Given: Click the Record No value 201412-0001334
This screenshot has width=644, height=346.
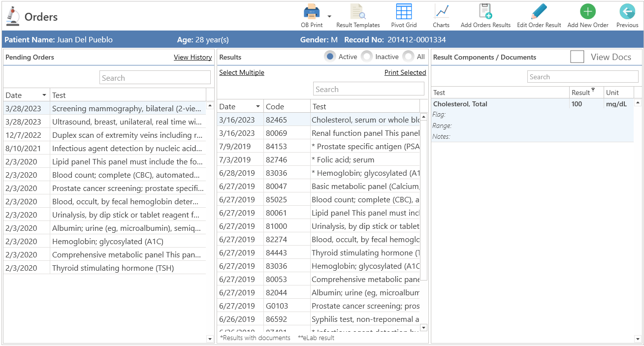Looking at the screenshot, I should (417, 40).
